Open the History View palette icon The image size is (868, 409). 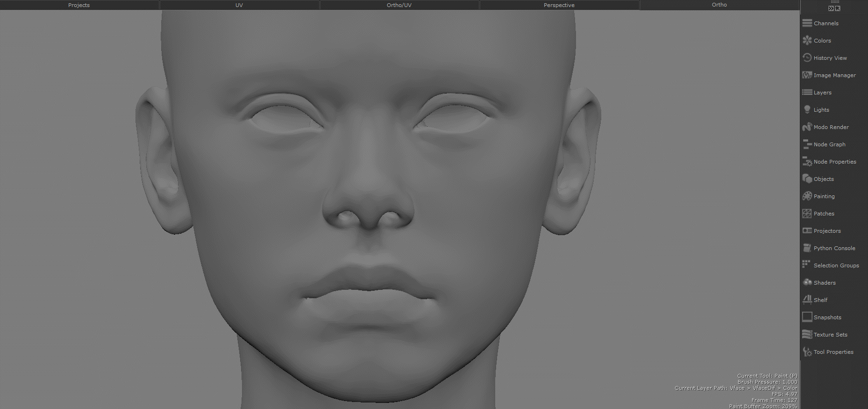(x=807, y=57)
